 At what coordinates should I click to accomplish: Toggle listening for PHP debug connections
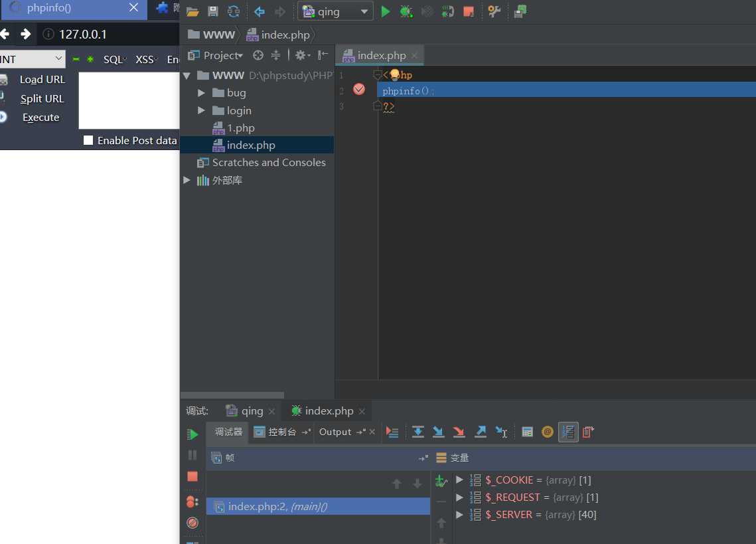tap(447, 11)
